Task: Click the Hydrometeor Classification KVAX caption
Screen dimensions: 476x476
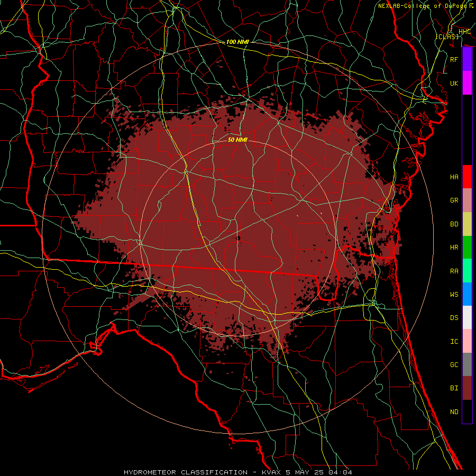Action: point(238,472)
